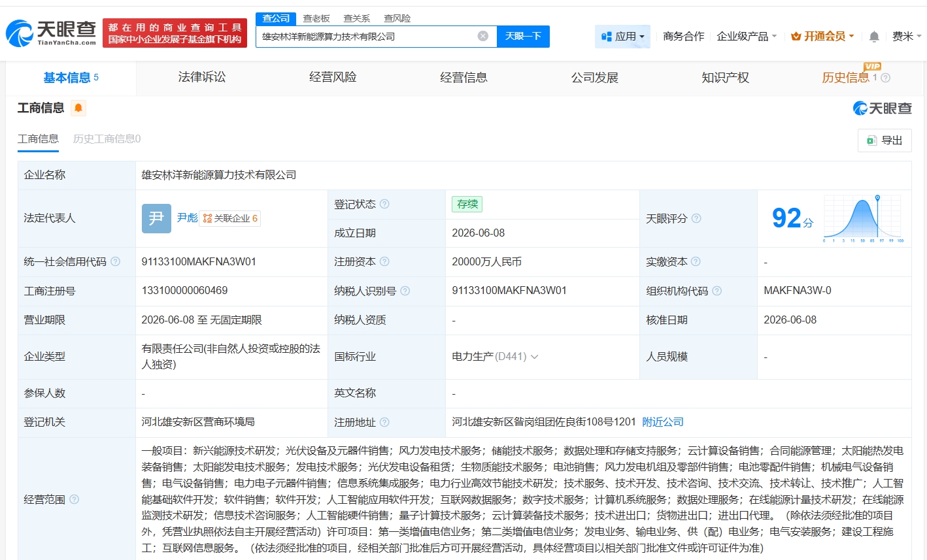The height and width of the screenshot is (560, 927).
Task: Click help icon next to 注册资本
Action: click(384, 261)
